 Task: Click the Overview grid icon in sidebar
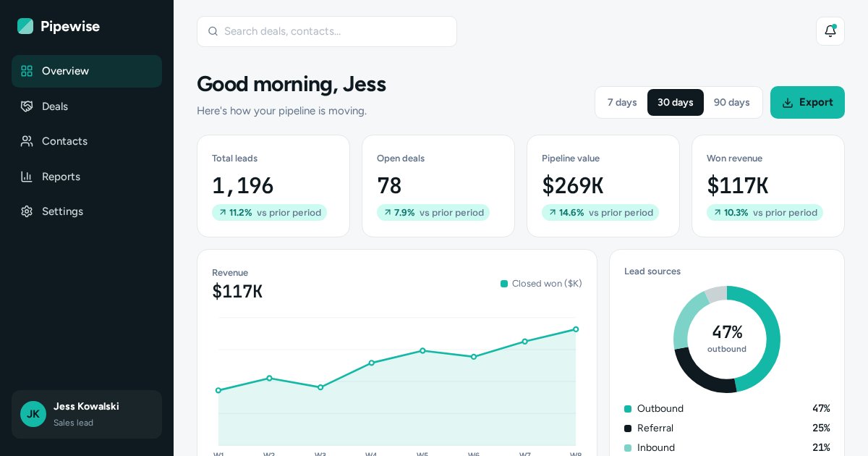pos(27,71)
